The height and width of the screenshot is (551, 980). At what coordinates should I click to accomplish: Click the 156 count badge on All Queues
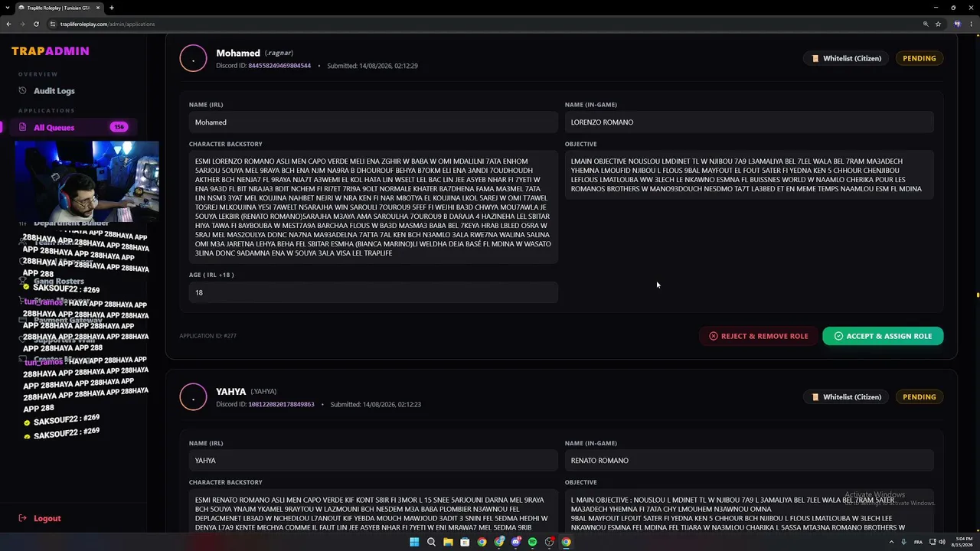click(x=119, y=127)
